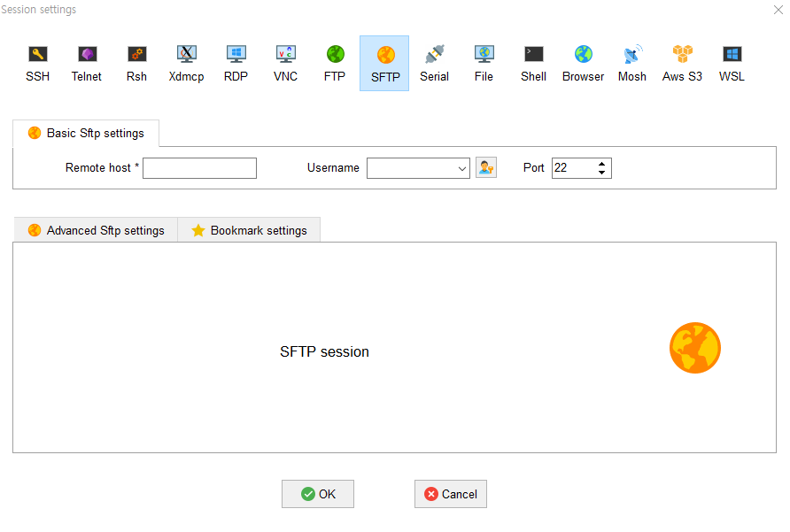The width and height of the screenshot is (790, 532).
Task: Select the Mosh session type
Action: click(x=632, y=64)
